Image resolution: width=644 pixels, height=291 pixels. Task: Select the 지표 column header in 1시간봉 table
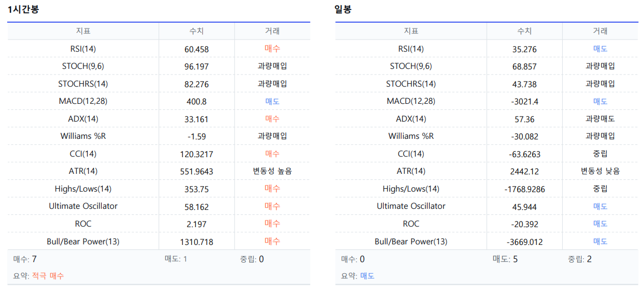(x=83, y=31)
